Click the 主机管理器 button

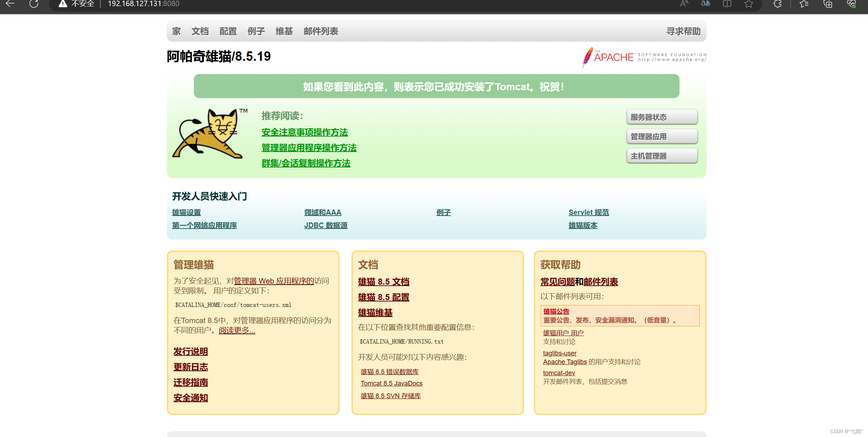click(662, 156)
